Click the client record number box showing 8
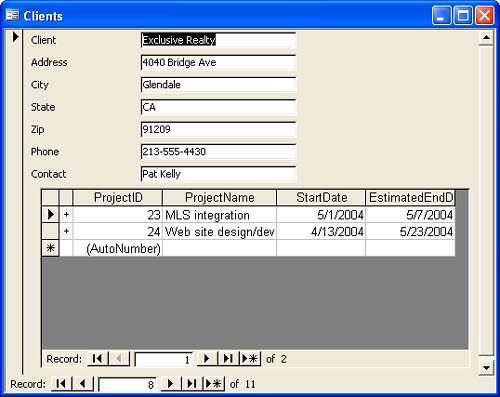Image resolution: width=500 pixels, height=397 pixels. [128, 384]
